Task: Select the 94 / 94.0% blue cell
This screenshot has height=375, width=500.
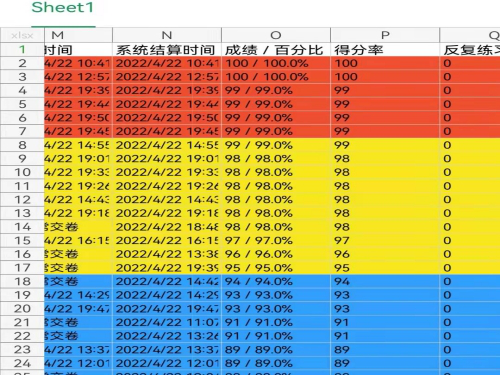Action: pos(276,281)
